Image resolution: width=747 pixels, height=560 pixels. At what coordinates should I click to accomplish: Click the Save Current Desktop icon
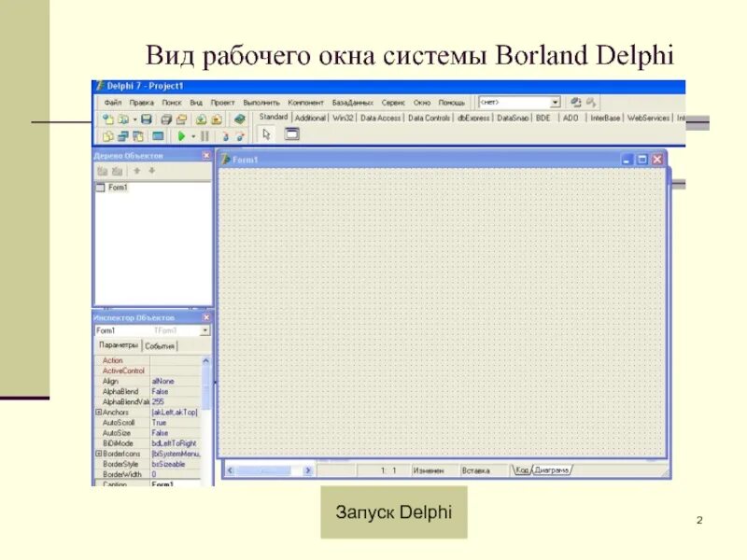[x=575, y=103]
